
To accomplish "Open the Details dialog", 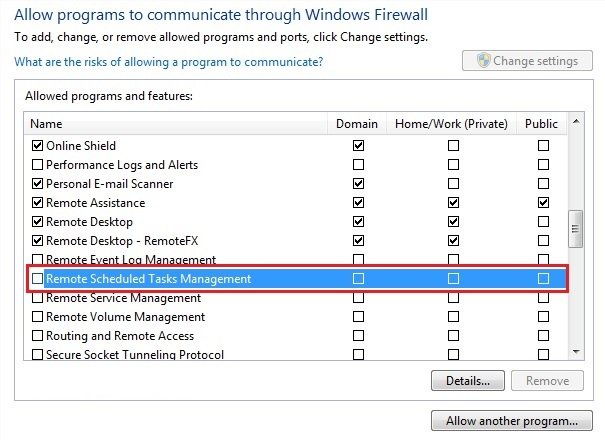I will point(467,381).
